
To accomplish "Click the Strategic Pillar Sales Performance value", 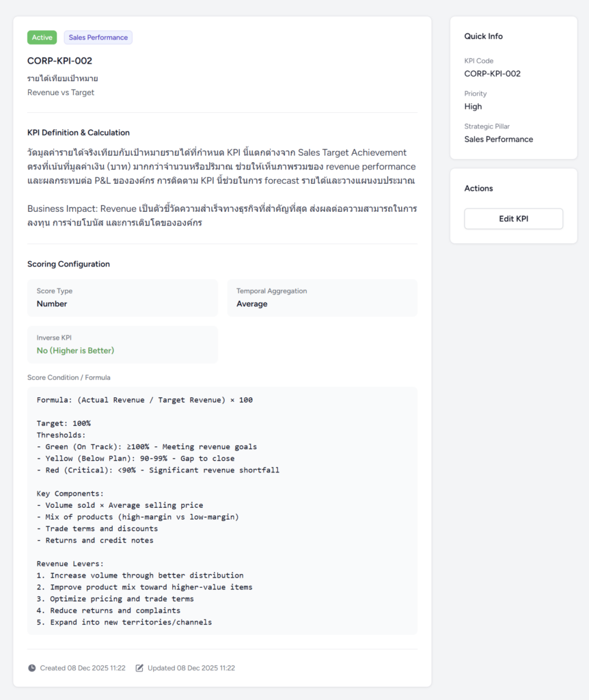I will 498,139.
